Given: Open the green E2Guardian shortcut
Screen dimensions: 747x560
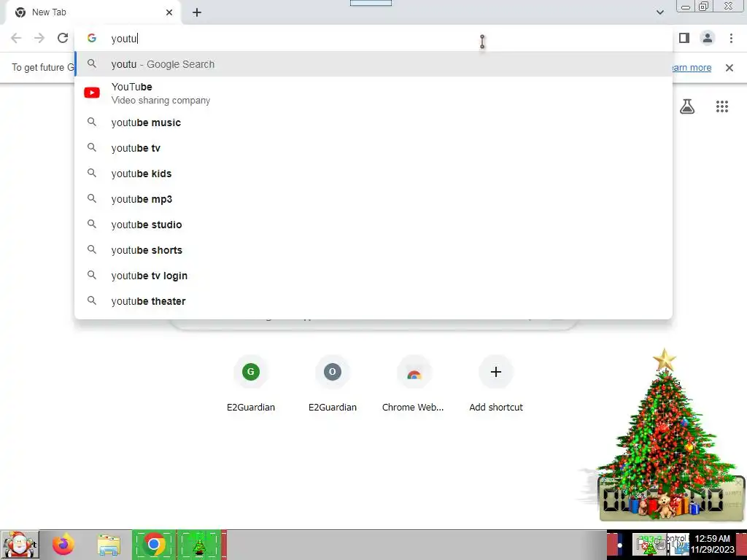Looking at the screenshot, I should pyautogui.click(x=251, y=384).
